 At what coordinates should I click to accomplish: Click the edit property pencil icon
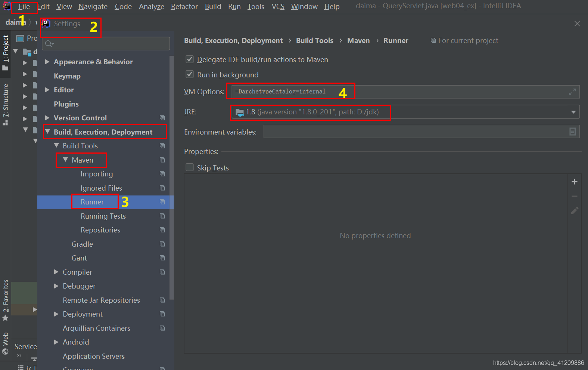coord(575,211)
